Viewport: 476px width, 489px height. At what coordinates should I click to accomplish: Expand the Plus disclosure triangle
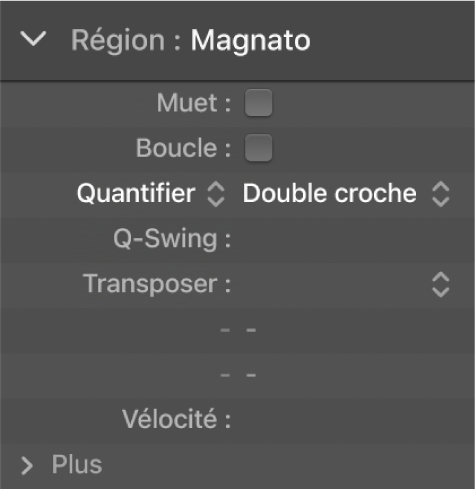(x=27, y=465)
